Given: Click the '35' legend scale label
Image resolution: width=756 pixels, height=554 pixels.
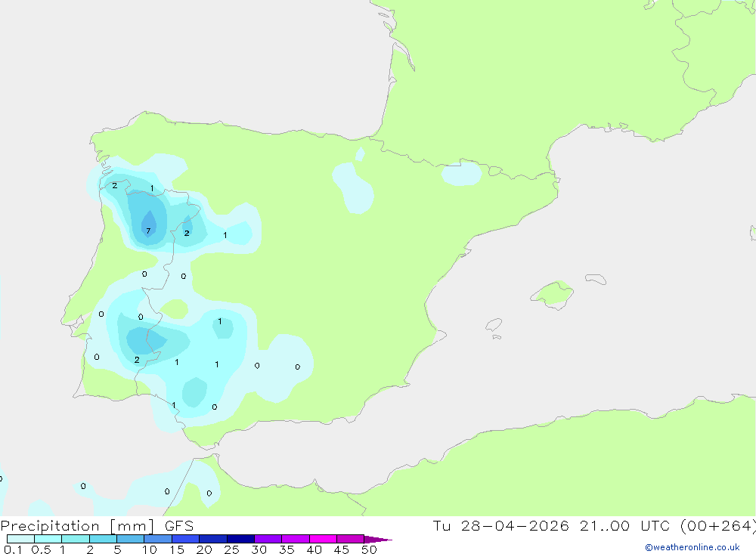Looking at the screenshot, I should (x=287, y=549).
